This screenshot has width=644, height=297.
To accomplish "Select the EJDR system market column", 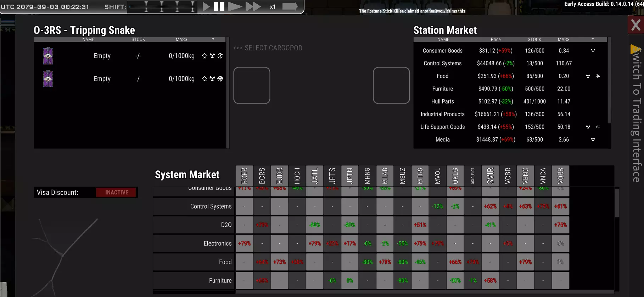I will pyautogui.click(x=280, y=176).
